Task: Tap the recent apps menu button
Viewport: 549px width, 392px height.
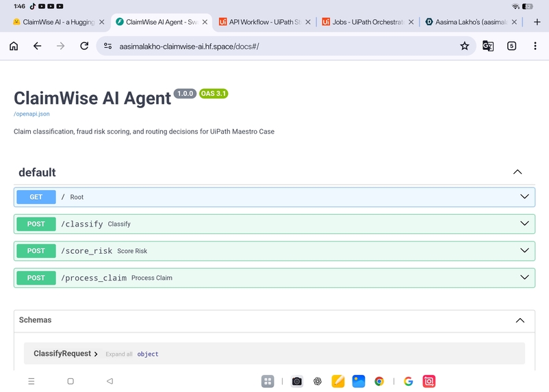Action: click(x=31, y=381)
